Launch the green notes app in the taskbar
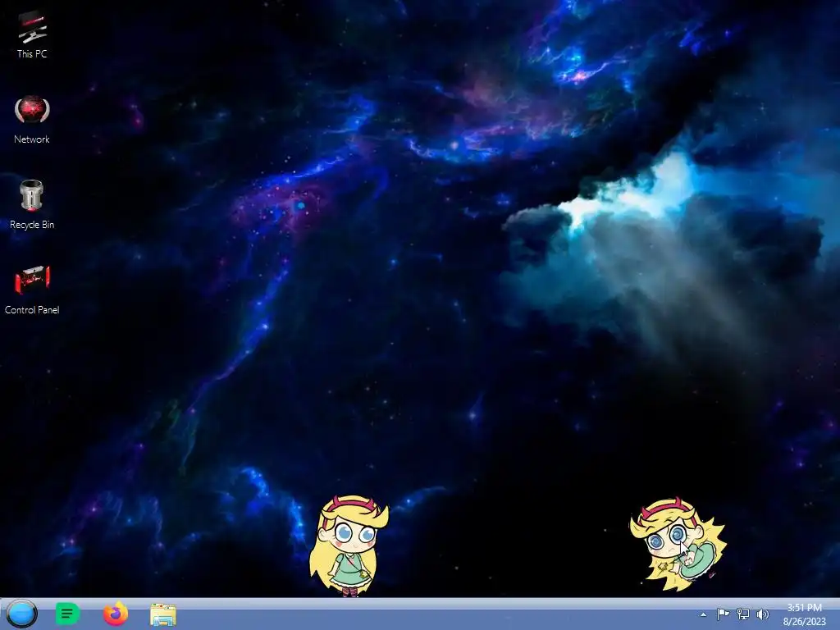Screen dimensions: 840x630 tap(67, 614)
